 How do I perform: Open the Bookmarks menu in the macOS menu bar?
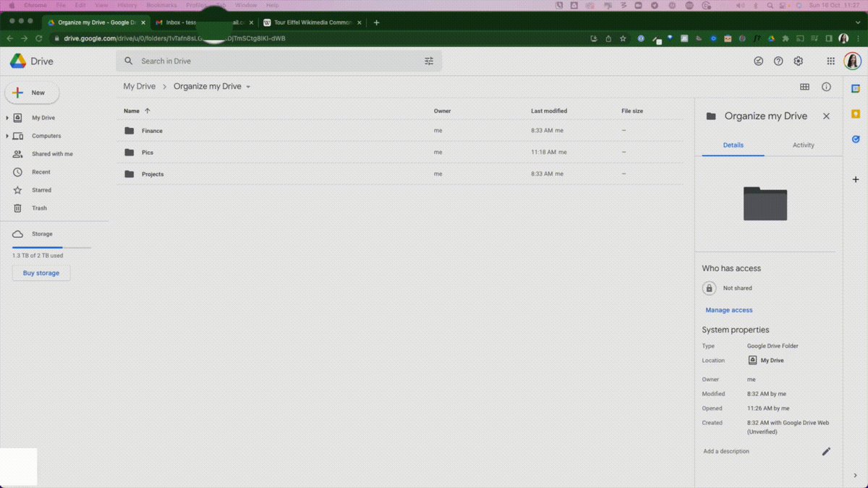coord(161,5)
